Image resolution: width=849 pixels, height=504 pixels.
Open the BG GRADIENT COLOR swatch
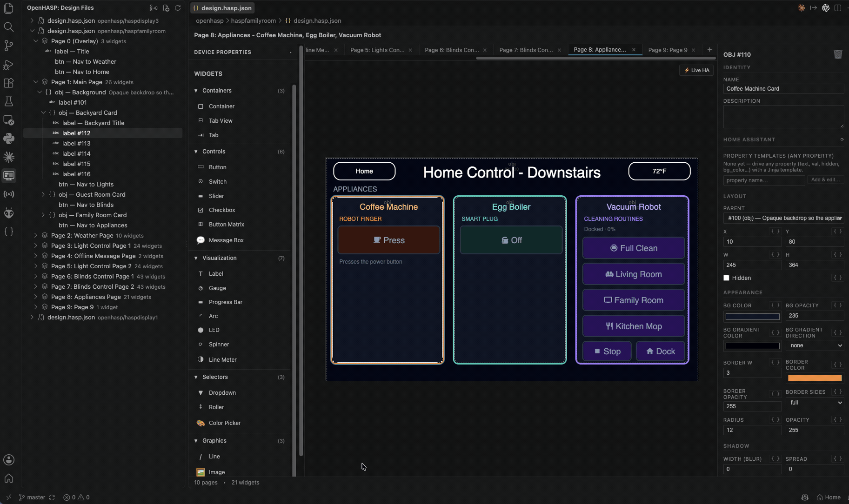click(x=752, y=346)
